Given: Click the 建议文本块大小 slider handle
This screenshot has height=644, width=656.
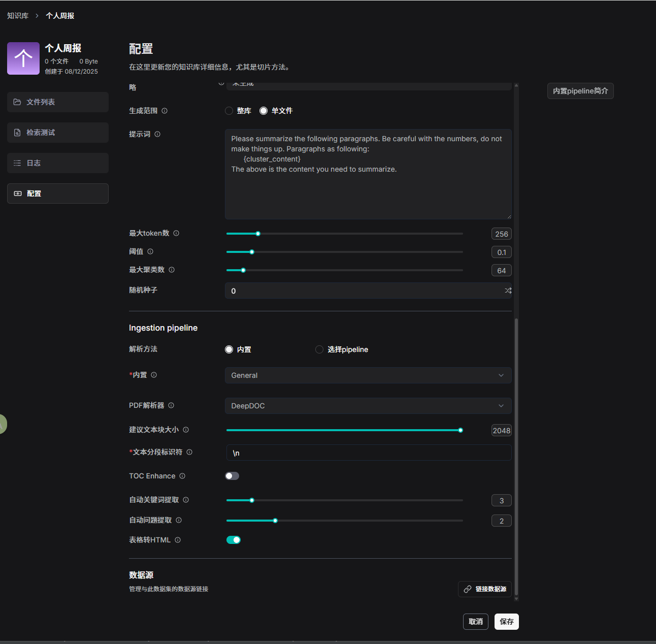Looking at the screenshot, I should 461,430.
